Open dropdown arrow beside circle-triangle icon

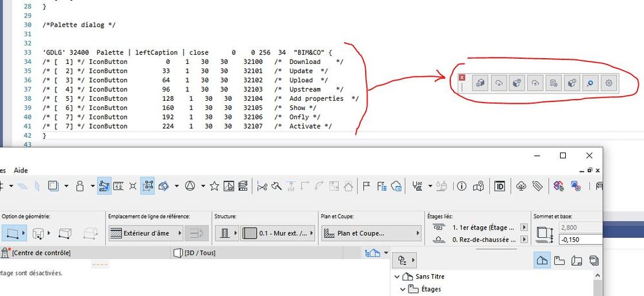click(x=203, y=186)
